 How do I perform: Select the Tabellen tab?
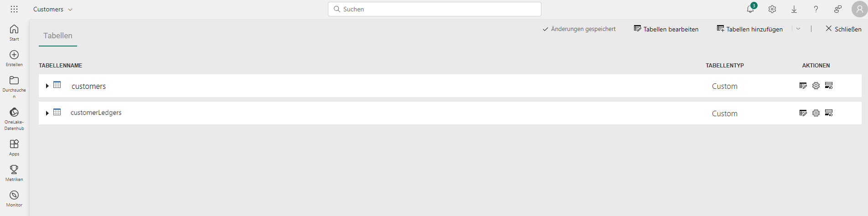pyautogui.click(x=58, y=36)
